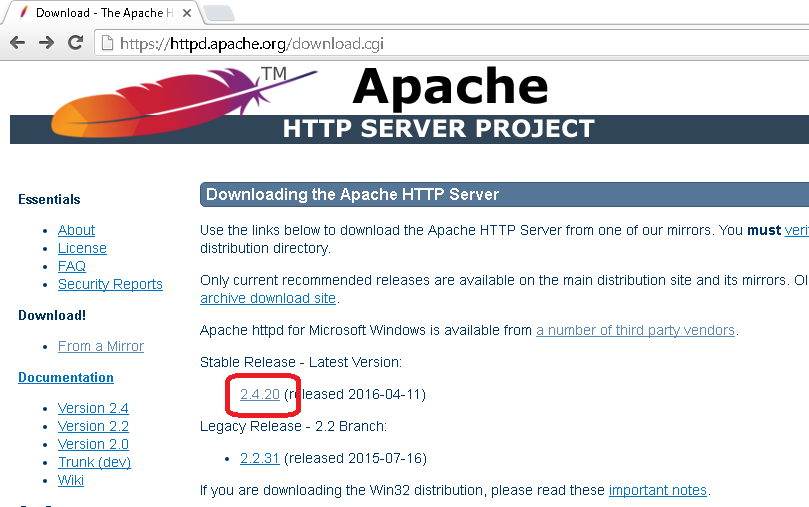
Task: Click the 2.4.20 stable release link
Action: 260,394
